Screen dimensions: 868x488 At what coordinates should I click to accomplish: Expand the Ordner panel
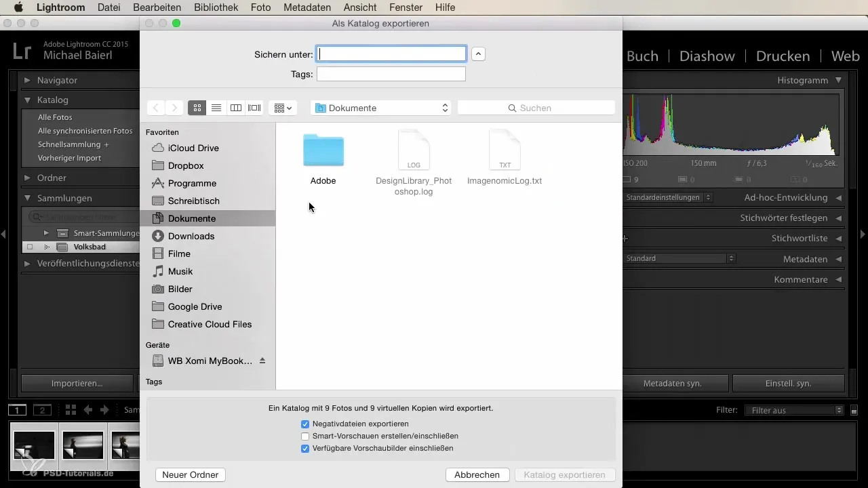28,178
